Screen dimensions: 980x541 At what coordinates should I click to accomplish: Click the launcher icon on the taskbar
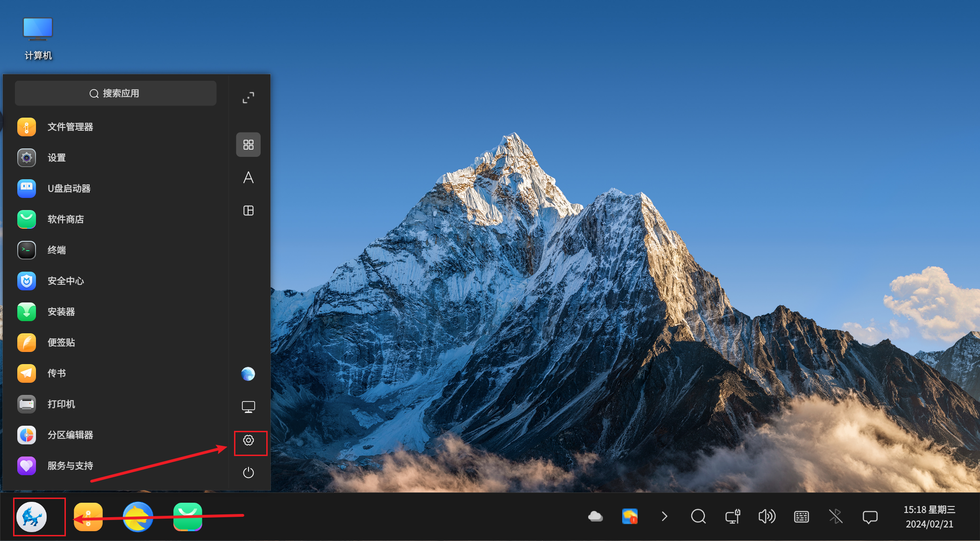tap(32, 517)
